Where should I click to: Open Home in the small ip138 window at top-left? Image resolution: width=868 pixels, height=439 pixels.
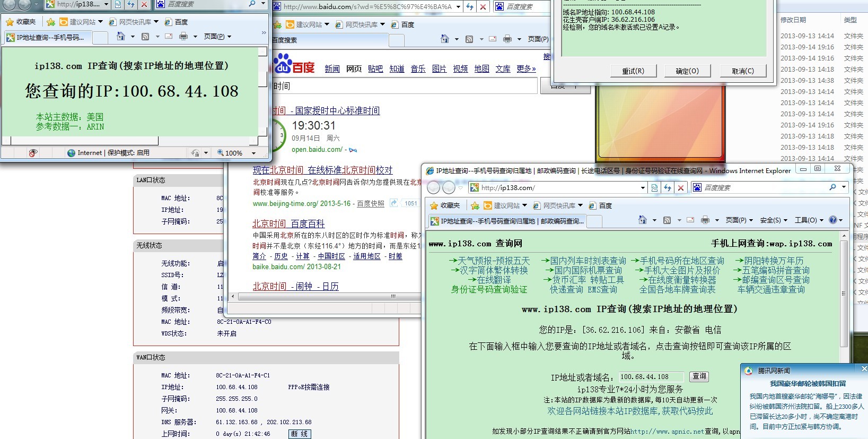pos(121,36)
